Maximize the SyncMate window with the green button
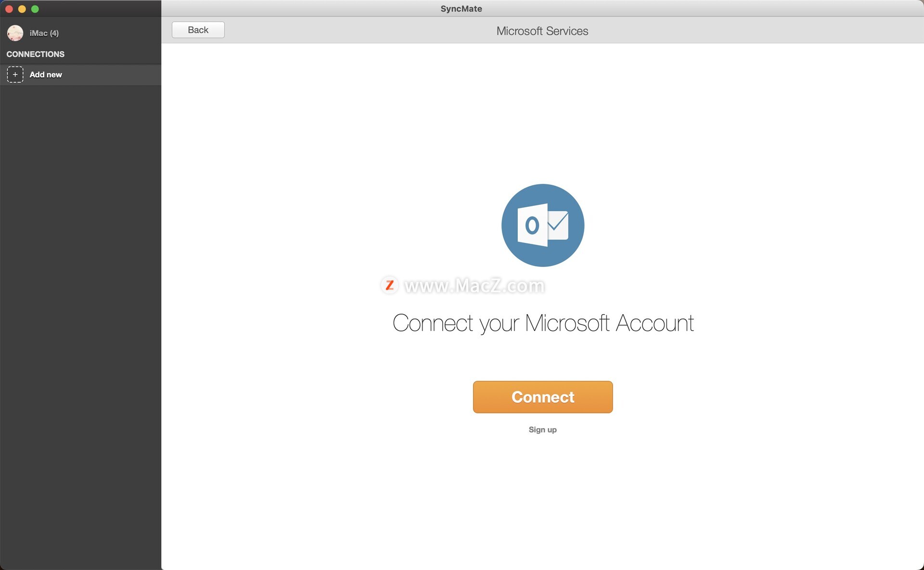This screenshot has width=924, height=570. 35,9
